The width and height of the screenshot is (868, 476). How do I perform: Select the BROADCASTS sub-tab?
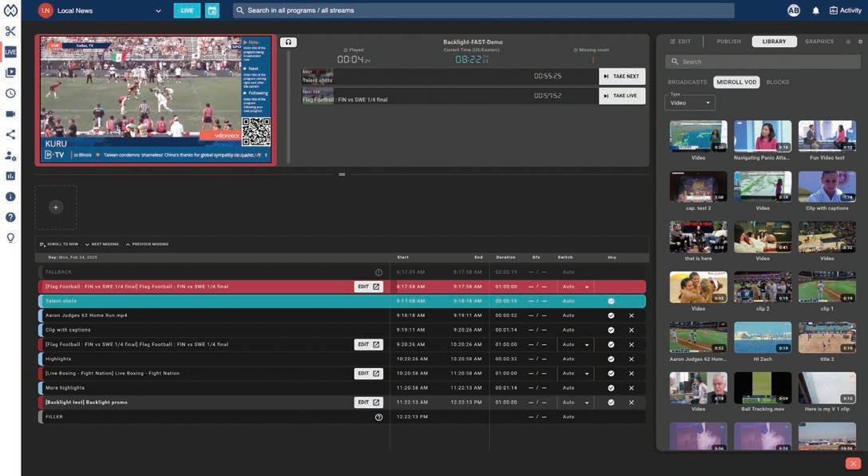(687, 82)
